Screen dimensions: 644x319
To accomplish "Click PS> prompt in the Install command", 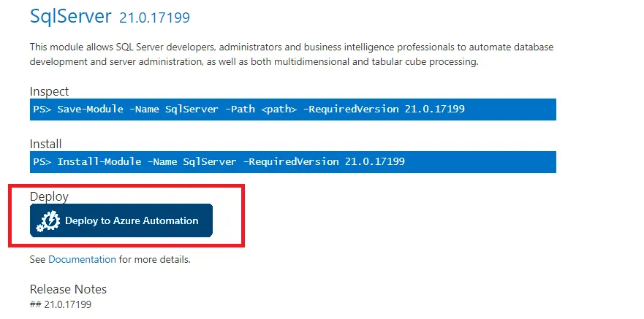I will click(42, 161).
